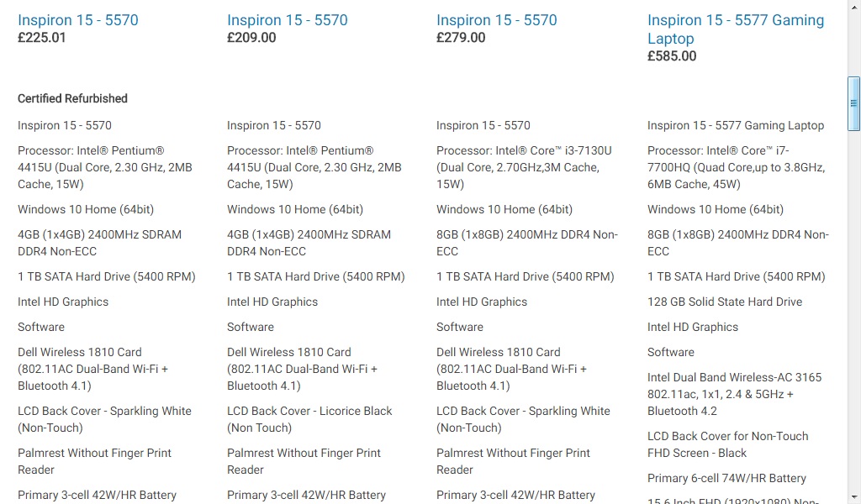Viewport: 861px width, 504px height.
Task: Click the Certified Refurbished heading
Action: click(72, 98)
